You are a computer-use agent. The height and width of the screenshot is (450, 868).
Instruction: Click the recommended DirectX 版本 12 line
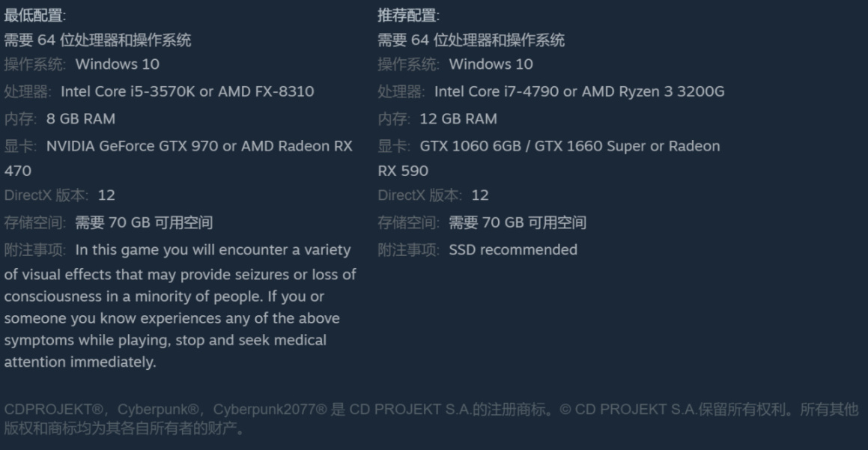tap(433, 195)
